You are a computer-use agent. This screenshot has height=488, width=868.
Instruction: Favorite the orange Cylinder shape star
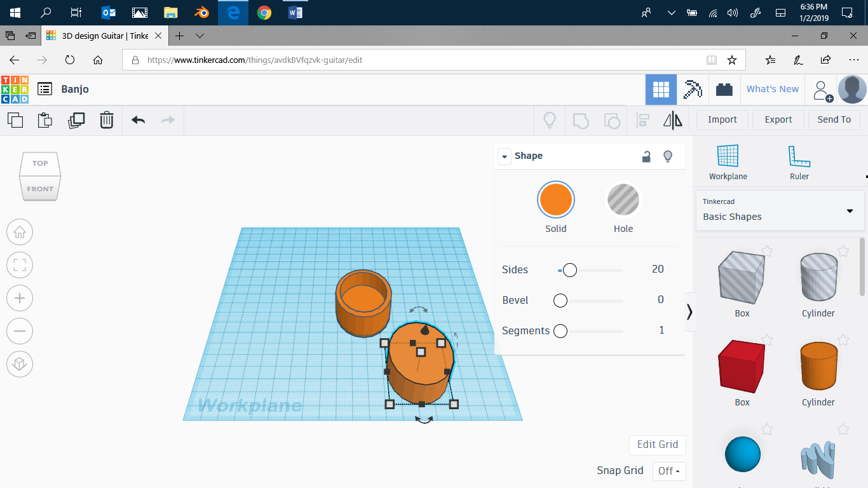click(x=843, y=340)
